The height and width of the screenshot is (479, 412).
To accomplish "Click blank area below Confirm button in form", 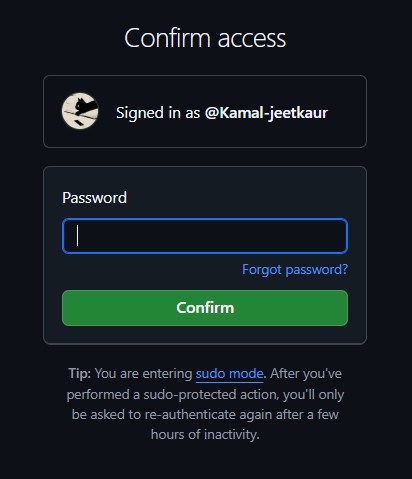I will coord(205,335).
